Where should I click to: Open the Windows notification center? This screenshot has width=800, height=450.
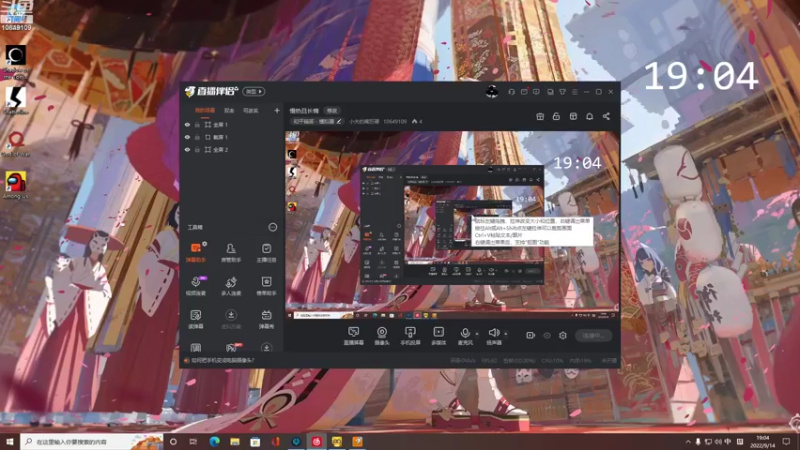786,441
